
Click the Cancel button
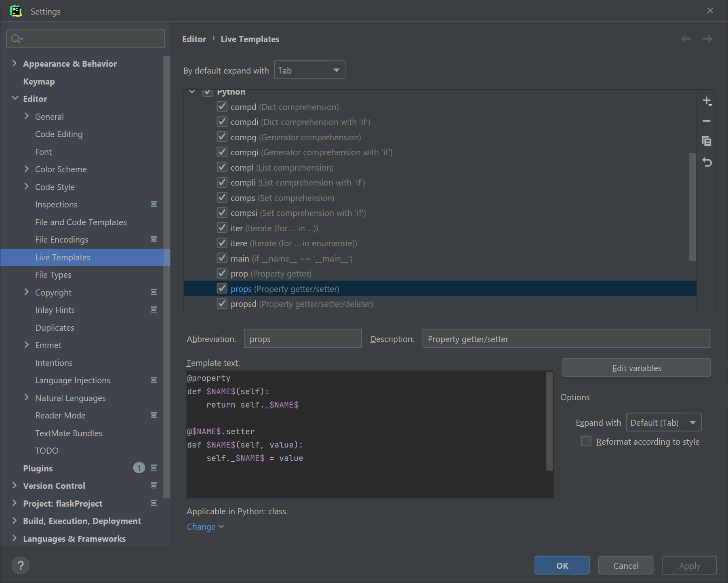coord(626,565)
